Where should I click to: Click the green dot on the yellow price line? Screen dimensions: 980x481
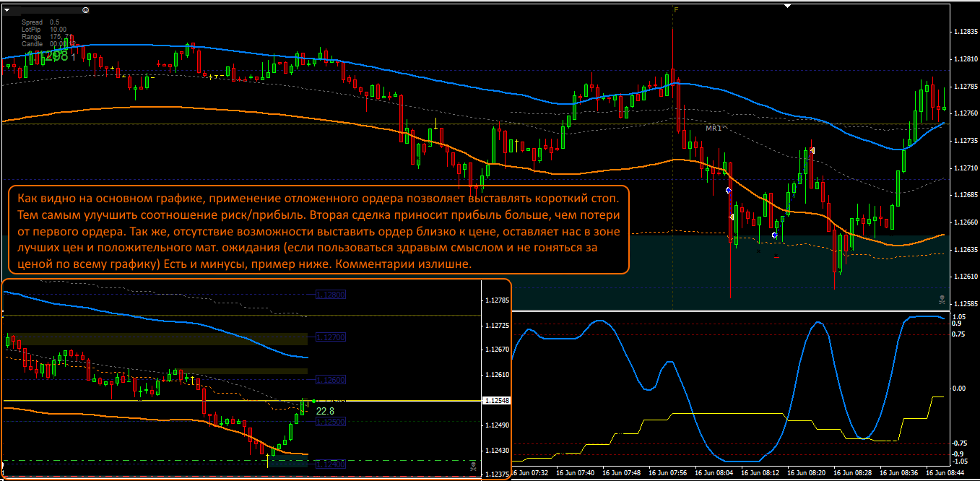(x=315, y=401)
